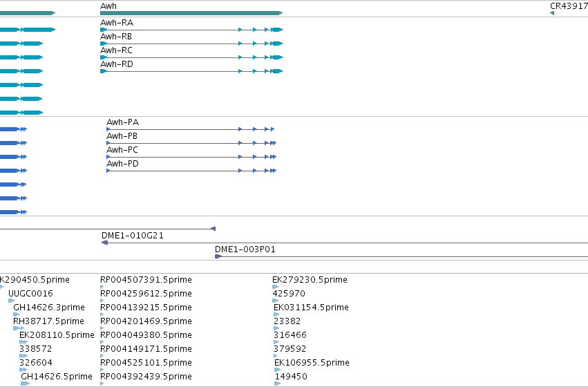Select the RP004525101.5prime EST label
The image size is (588, 387).
(146, 363)
